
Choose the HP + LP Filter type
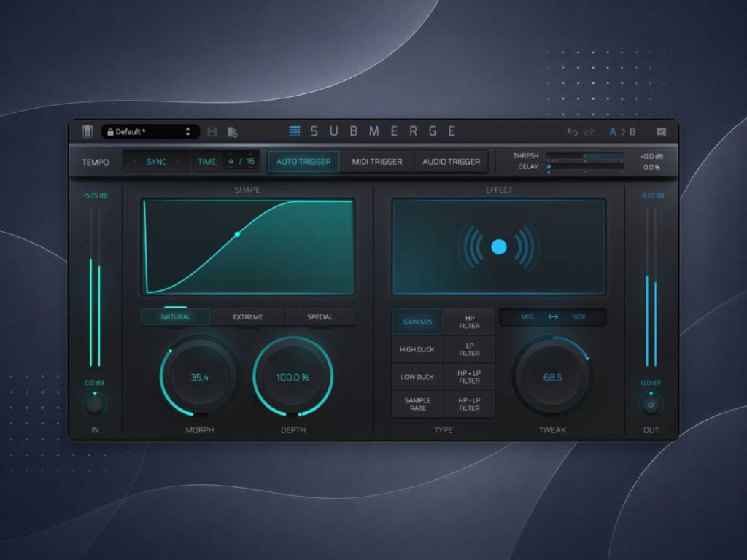click(469, 377)
